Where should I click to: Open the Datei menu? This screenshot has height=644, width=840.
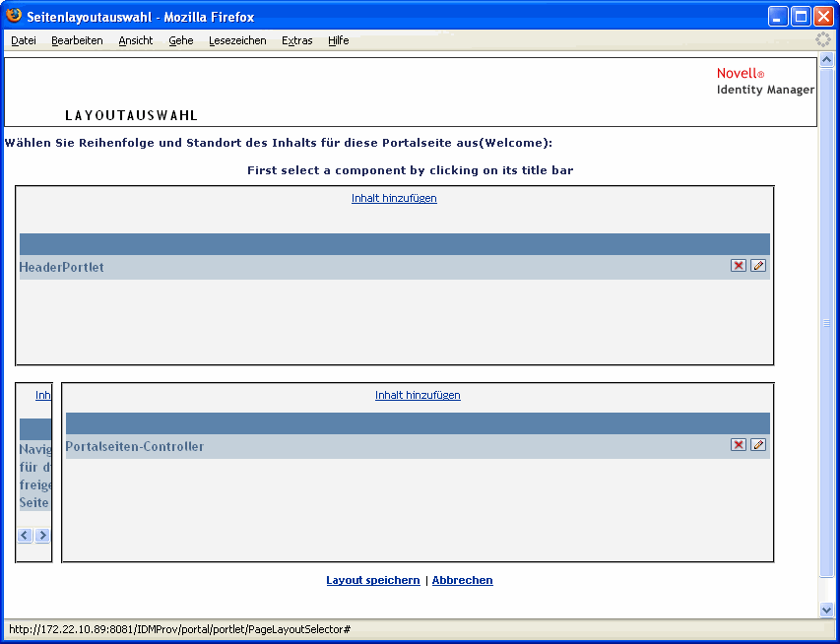[x=24, y=40]
